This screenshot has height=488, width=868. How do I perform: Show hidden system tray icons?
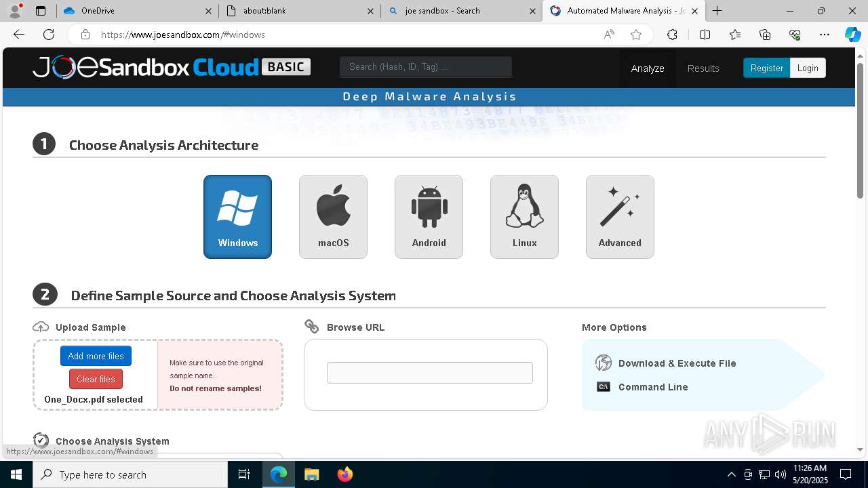[x=731, y=474]
